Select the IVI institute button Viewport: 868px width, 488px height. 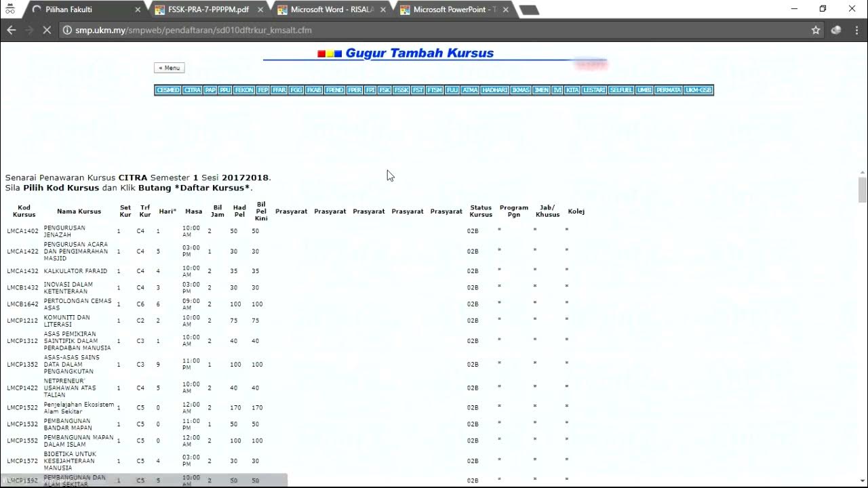point(557,90)
